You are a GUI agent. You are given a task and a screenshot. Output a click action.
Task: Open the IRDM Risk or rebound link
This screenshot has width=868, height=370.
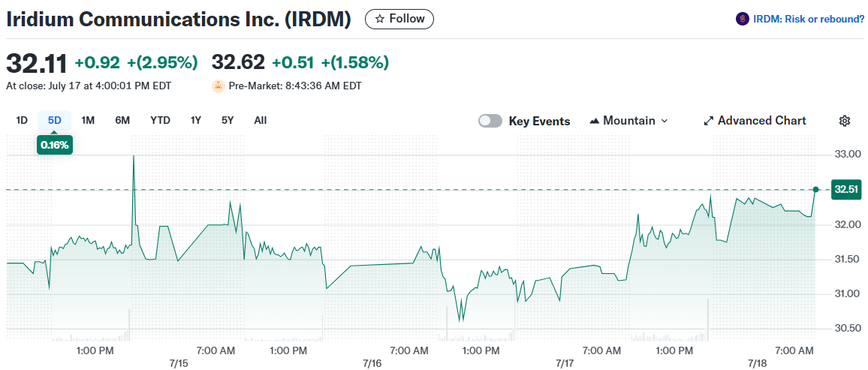click(x=808, y=20)
